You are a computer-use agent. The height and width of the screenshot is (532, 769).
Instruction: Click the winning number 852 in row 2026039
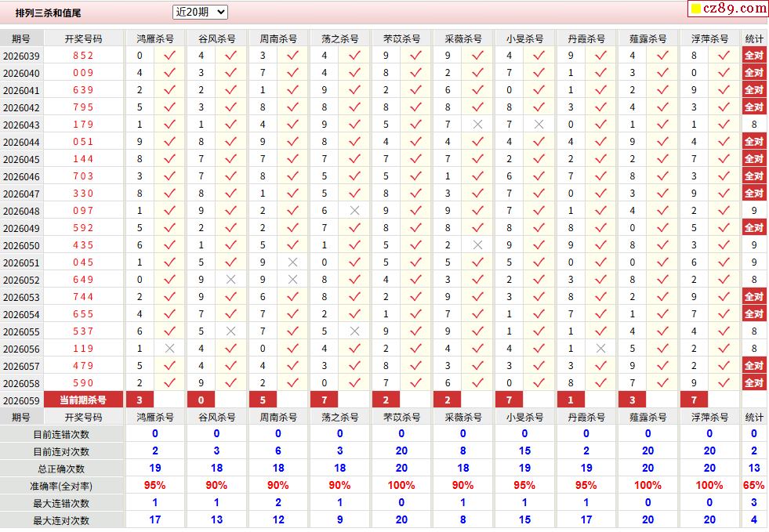tap(83, 56)
